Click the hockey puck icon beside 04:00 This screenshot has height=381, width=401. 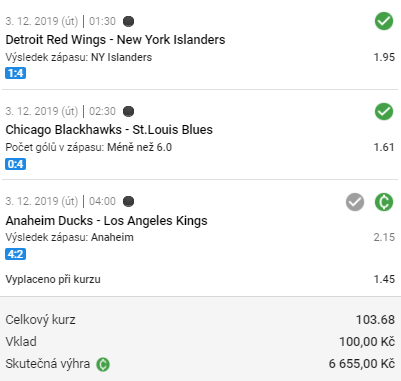pos(129,201)
